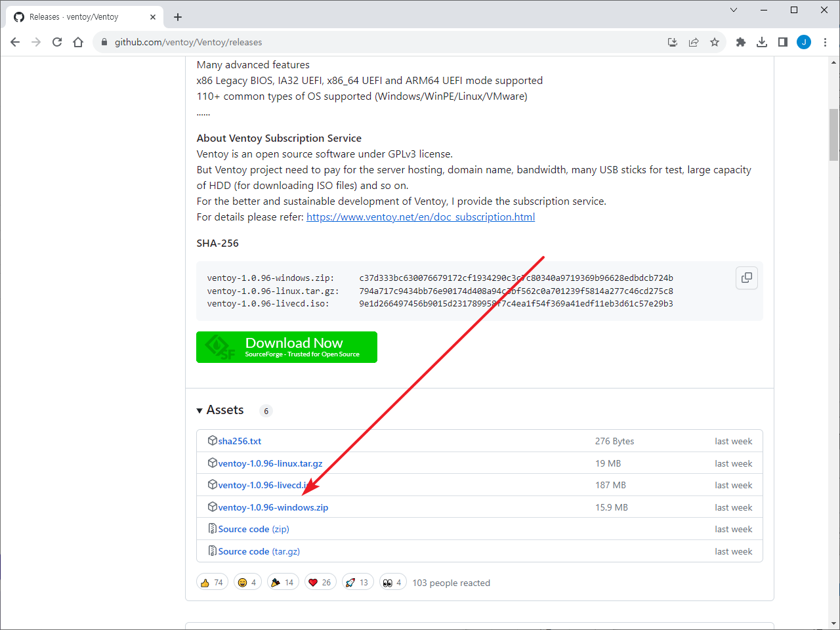Viewport: 840px width, 630px height.
Task: Download ventoy-1.0.96-linux.tar.gz
Action: [270, 463]
